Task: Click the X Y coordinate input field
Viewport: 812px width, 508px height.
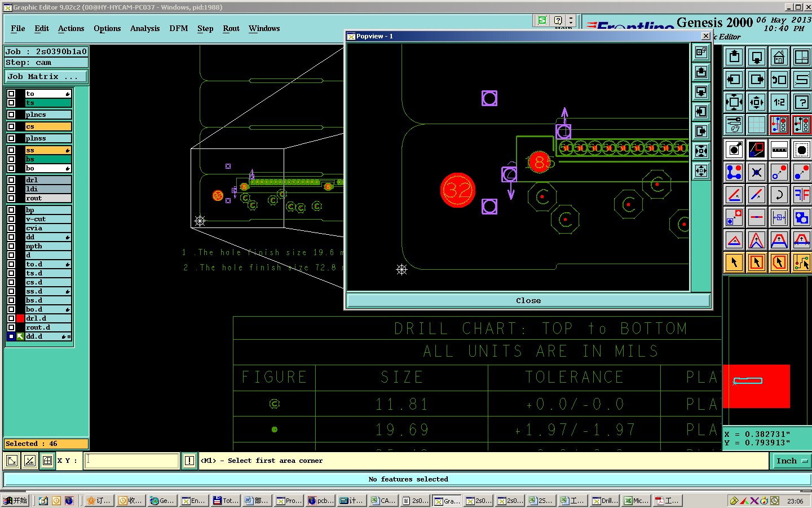Action: [132, 461]
